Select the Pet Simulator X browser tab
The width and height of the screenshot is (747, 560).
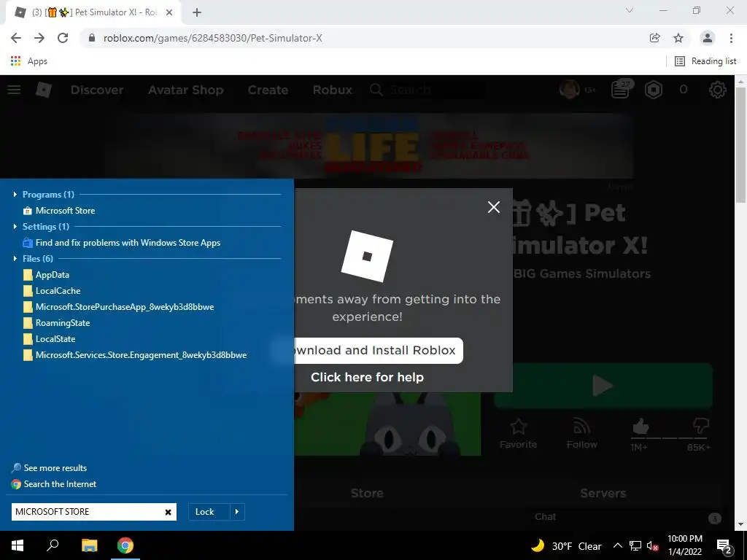point(93,13)
